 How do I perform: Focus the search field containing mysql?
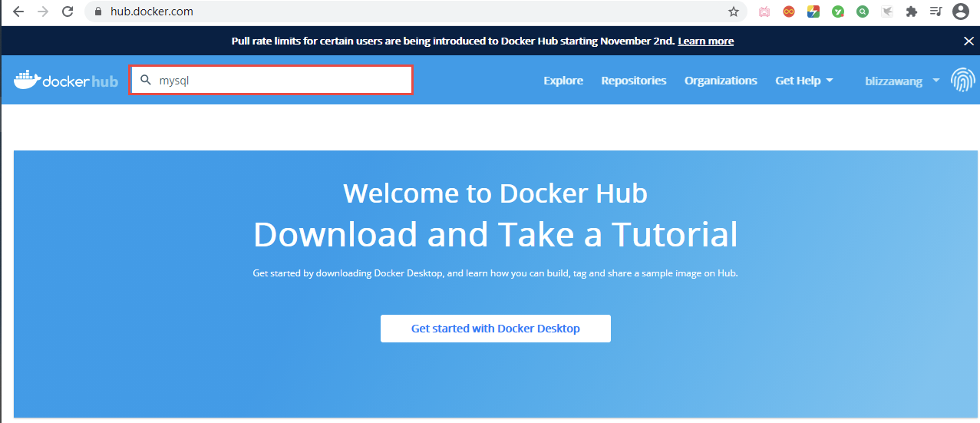point(280,80)
